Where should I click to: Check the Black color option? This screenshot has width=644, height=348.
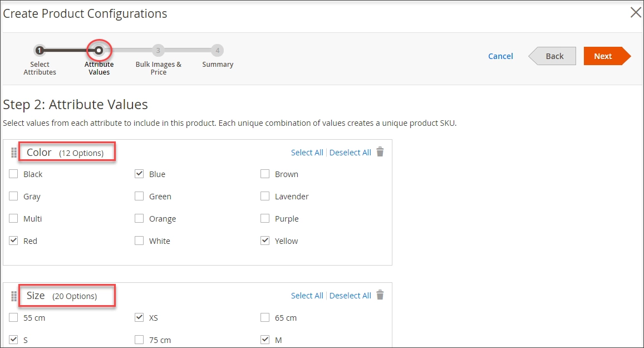tap(13, 174)
